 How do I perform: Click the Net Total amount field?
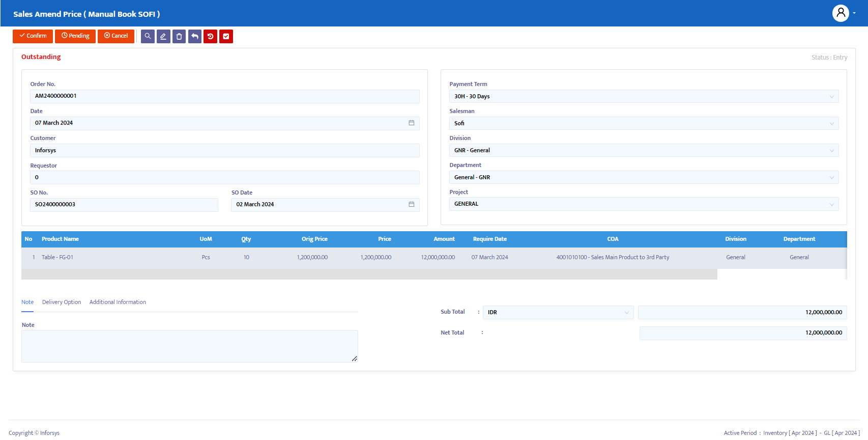[x=743, y=333]
